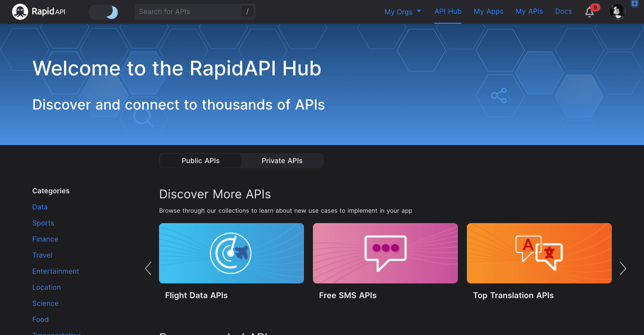Screen dimensions: 644x335
Task: Select the Public APIs tab
Action: [x=201, y=161]
